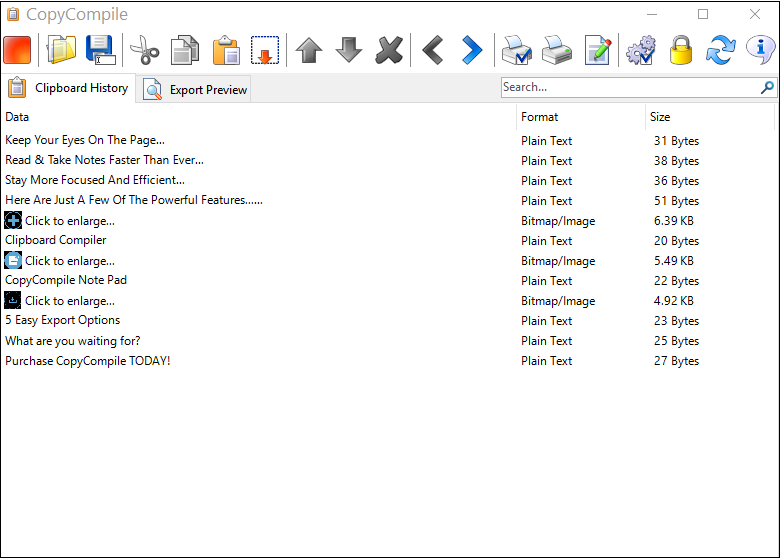Viewport: 780px width, 558px height.
Task: Select 'What are you waiting for?' entry
Action: (388, 341)
